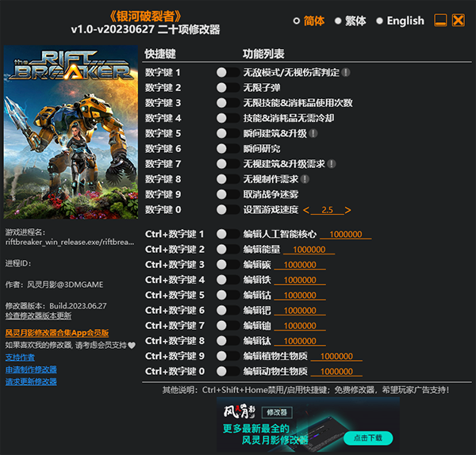Toggle 编辑钴 cobalt switch
This screenshot has height=455, width=476.
(228, 295)
